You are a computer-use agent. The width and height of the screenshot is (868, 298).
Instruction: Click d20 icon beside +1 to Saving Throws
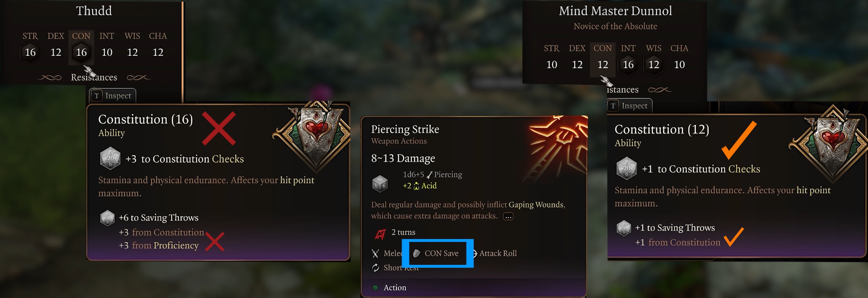click(x=624, y=228)
